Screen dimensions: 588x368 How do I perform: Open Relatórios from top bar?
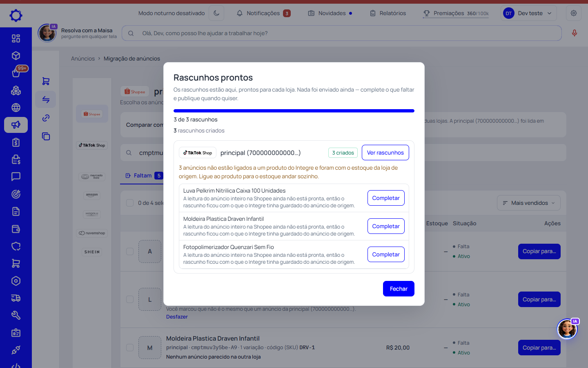point(388,13)
